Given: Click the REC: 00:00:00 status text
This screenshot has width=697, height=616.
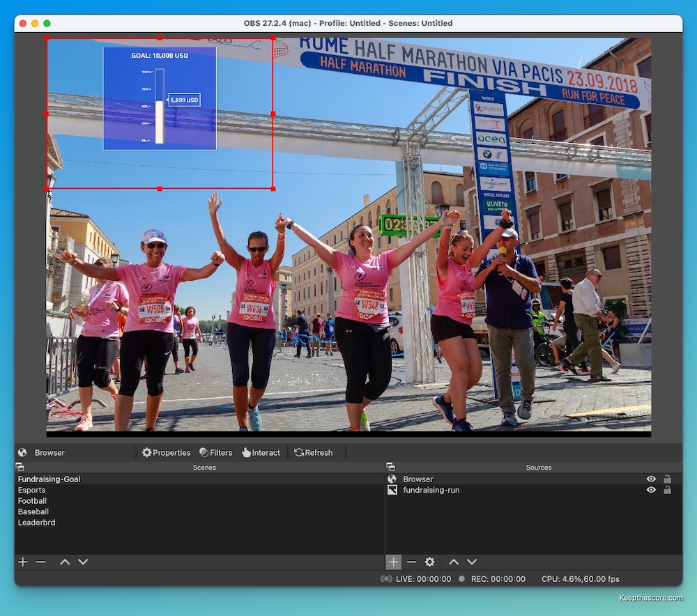Looking at the screenshot, I should tap(498, 578).
